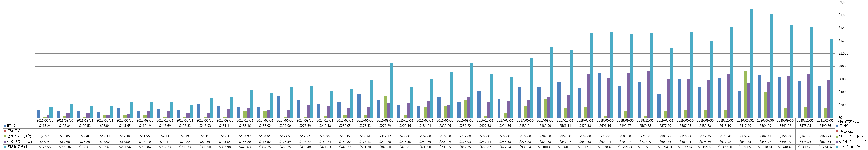Click the $1,234.32 cell

(x=825, y=147)
